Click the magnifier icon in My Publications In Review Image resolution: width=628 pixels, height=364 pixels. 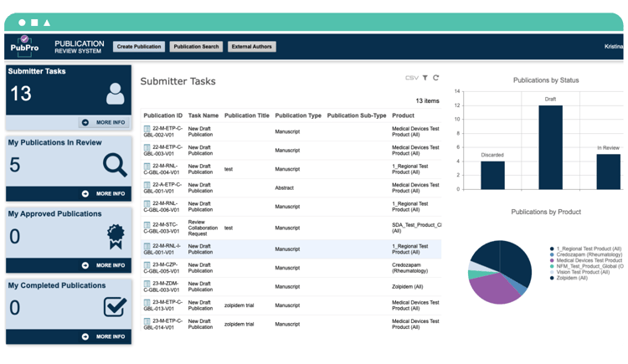pyautogui.click(x=115, y=165)
